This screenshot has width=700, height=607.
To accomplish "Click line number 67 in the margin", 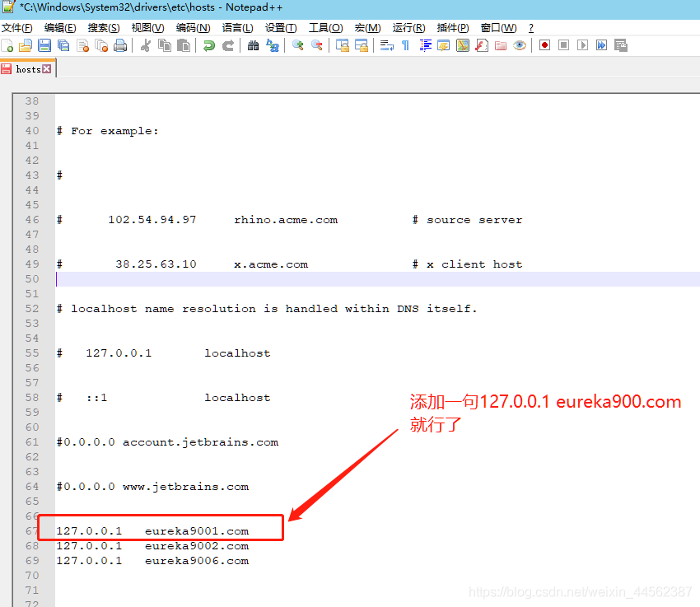I will click(x=32, y=531).
